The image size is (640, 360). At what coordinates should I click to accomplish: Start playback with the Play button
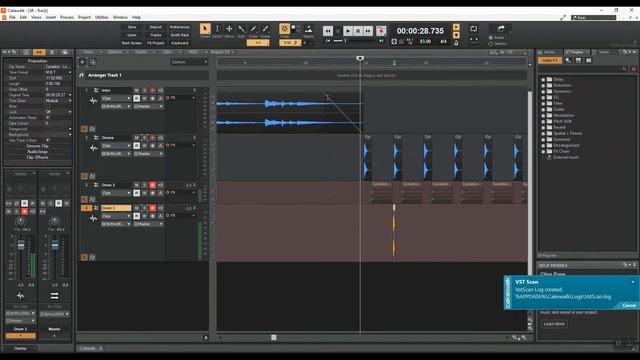pyautogui.click(x=348, y=31)
